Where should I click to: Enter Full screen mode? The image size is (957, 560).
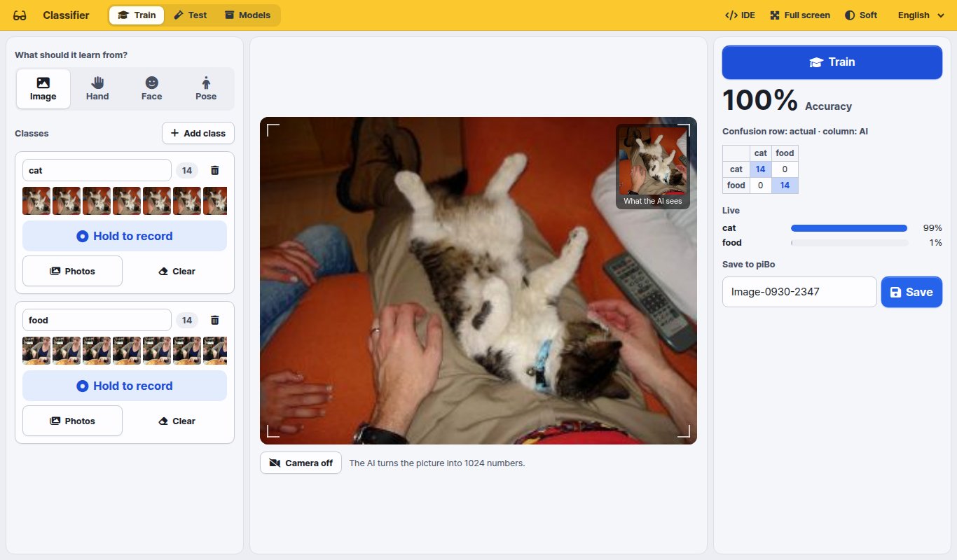tap(800, 15)
